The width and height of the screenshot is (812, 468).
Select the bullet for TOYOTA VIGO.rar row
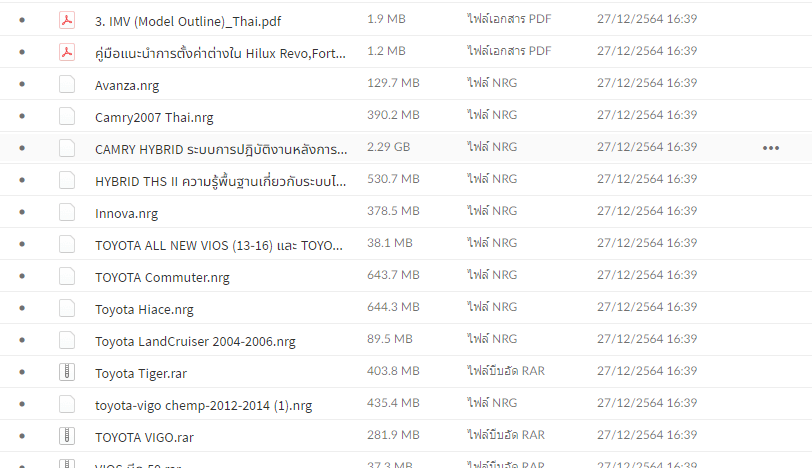(22, 436)
